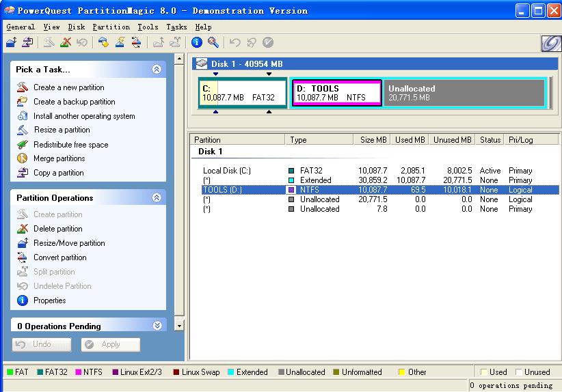Open the Disk menu

(77, 27)
